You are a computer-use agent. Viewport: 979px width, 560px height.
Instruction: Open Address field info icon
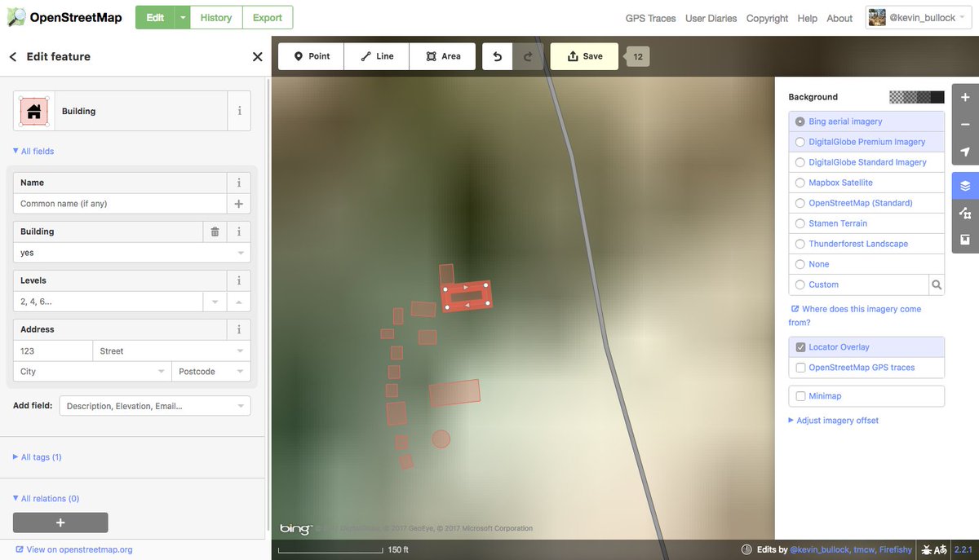point(239,329)
